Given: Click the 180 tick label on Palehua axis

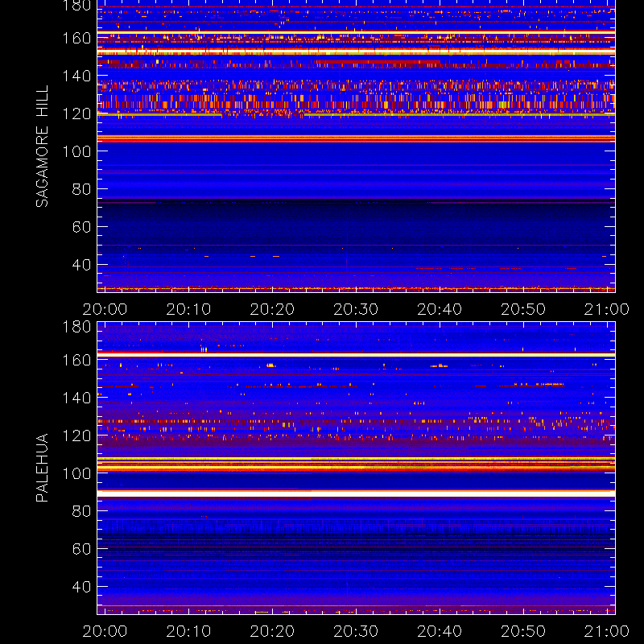Looking at the screenshot, I should [76, 327].
